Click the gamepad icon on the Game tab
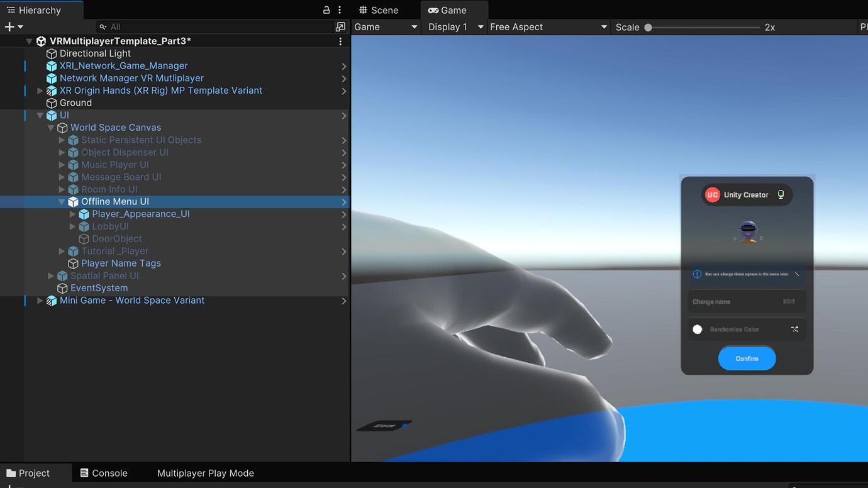This screenshot has height=488, width=868. point(433,9)
